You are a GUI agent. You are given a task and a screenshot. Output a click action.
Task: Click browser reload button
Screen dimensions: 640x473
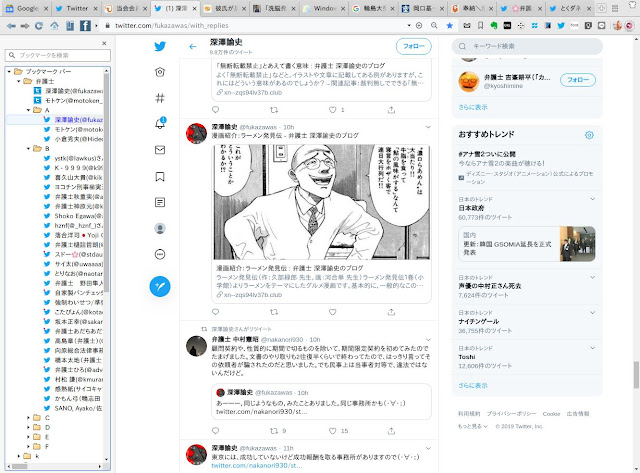pyautogui.click(x=39, y=26)
